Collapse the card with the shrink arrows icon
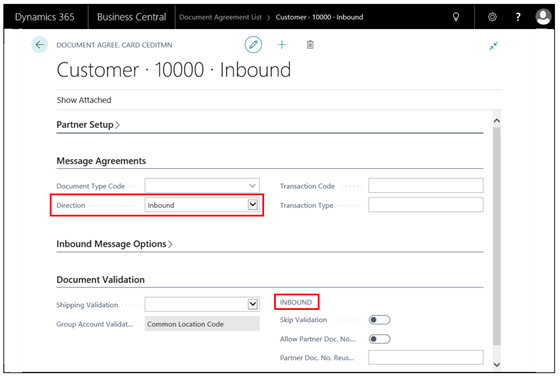The height and width of the screenshot is (377, 560). coord(494,46)
